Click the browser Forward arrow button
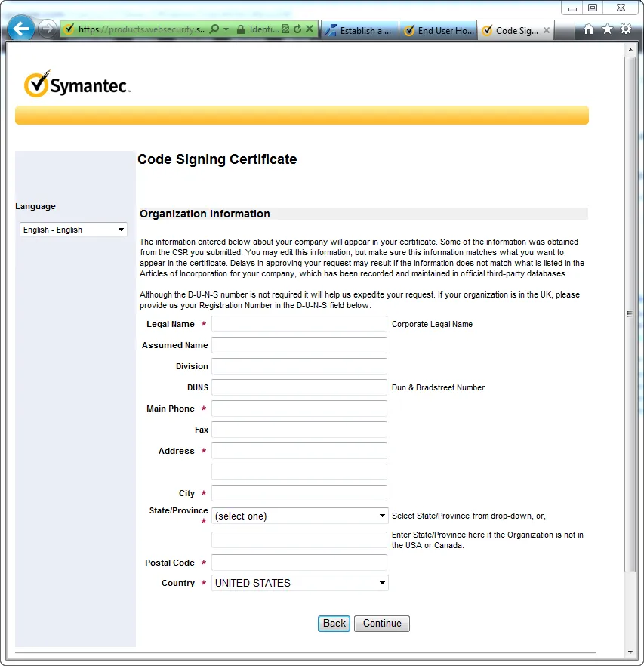 pos(47,29)
